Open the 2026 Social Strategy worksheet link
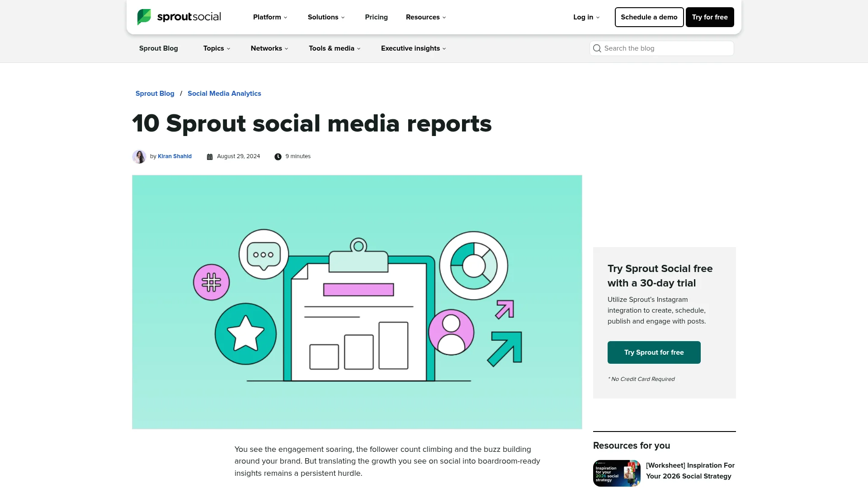The image size is (868, 488). (x=690, y=471)
